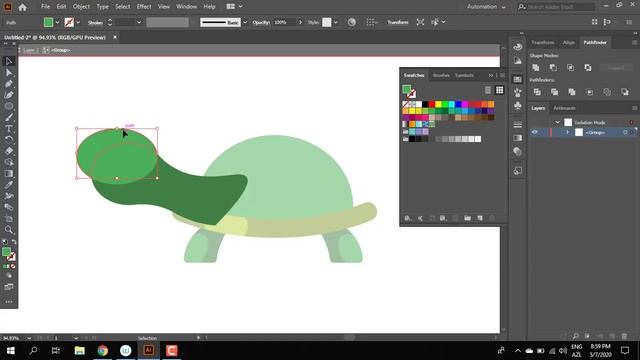Select the Gradient tool
The height and width of the screenshot is (360, 640).
click(x=9, y=173)
